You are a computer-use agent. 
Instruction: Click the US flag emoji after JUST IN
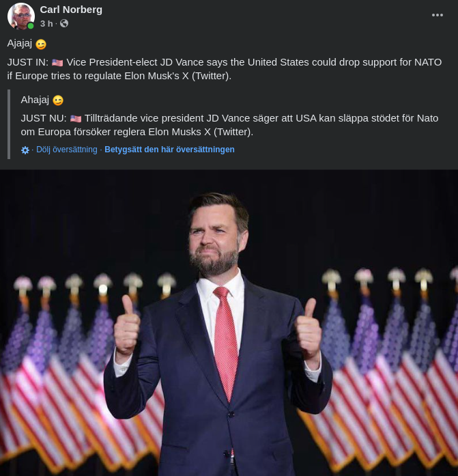57,62
